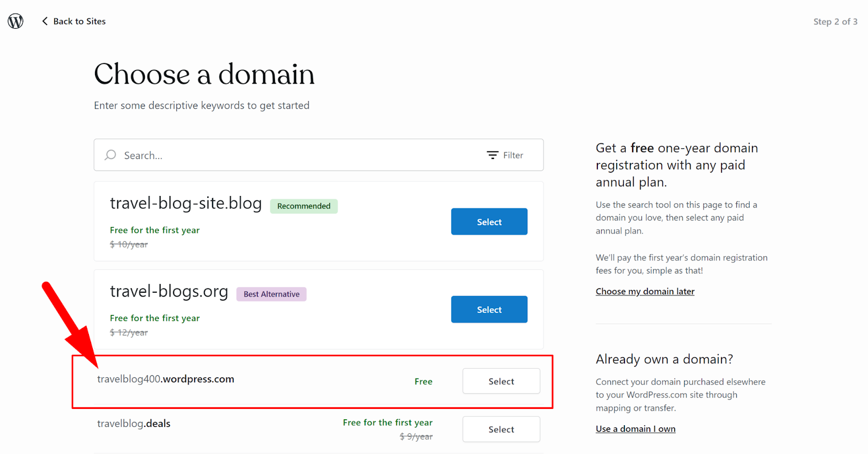This screenshot has width=868, height=454.
Task: Click the travel-blog-site.blog domain name
Action: pyautogui.click(x=186, y=203)
